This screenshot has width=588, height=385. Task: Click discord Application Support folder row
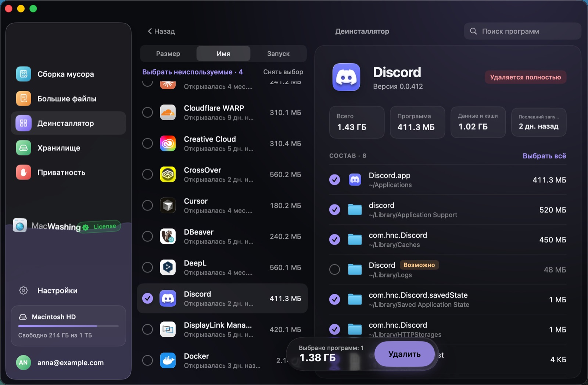[x=448, y=210]
